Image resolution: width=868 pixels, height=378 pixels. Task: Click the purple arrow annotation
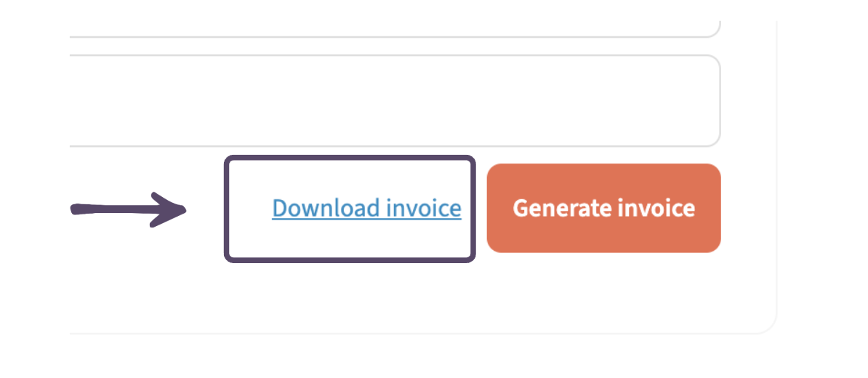point(129,209)
